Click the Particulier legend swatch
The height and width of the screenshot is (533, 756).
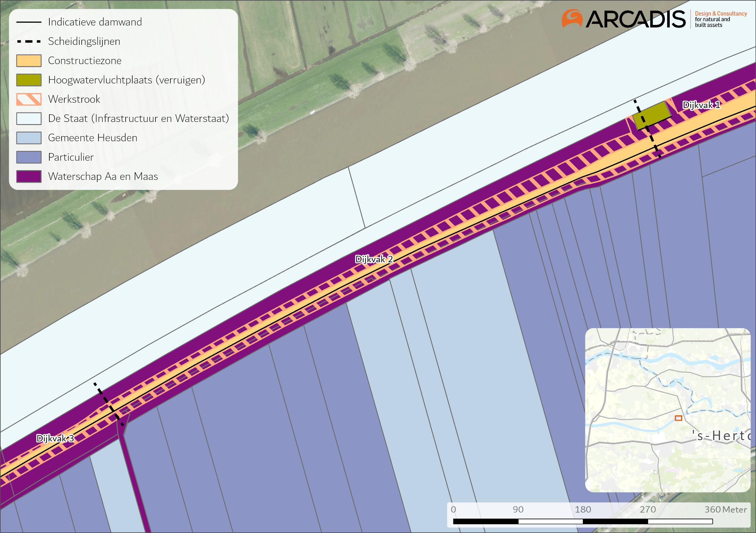click(x=29, y=157)
